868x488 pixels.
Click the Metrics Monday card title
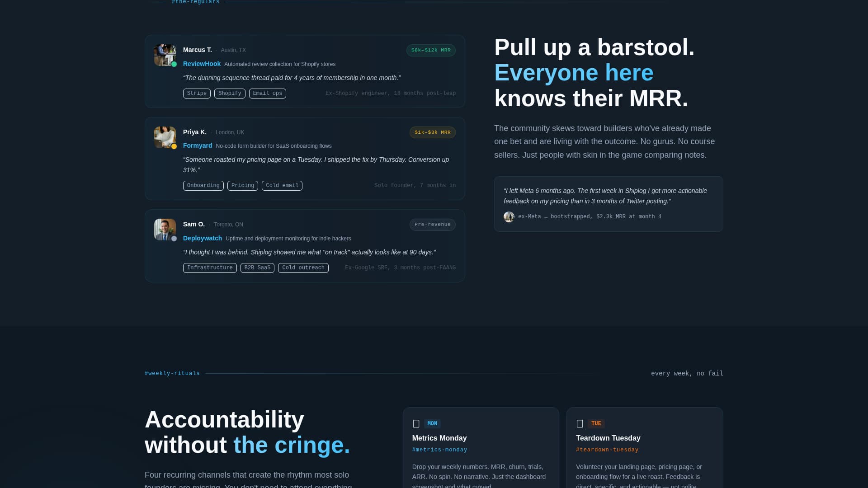click(x=439, y=438)
